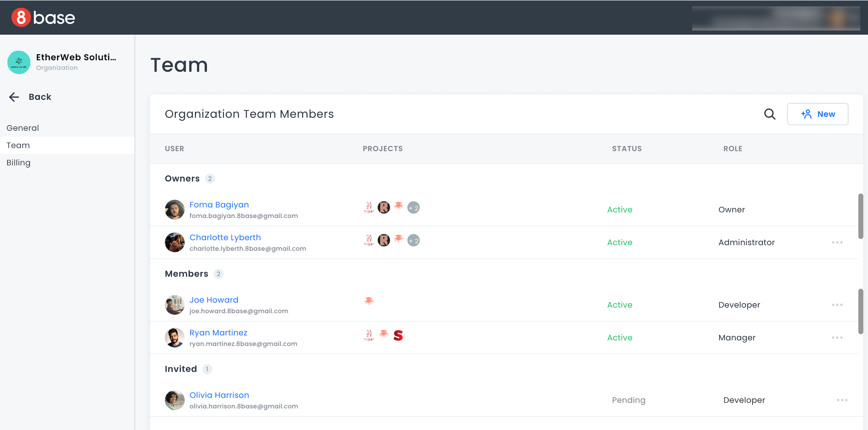Open Joe Howard's three-dot options menu
868x430 pixels.
[837, 305]
